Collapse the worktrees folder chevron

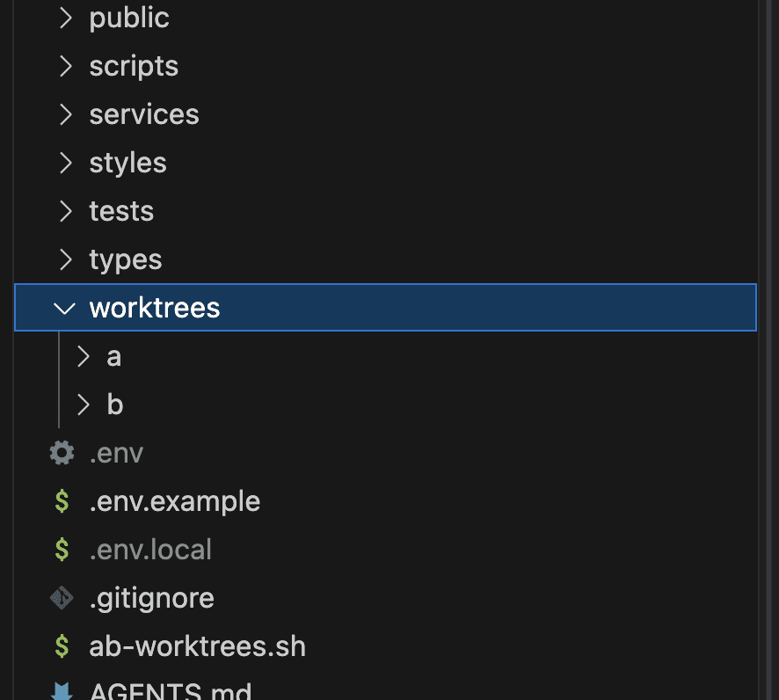64,308
